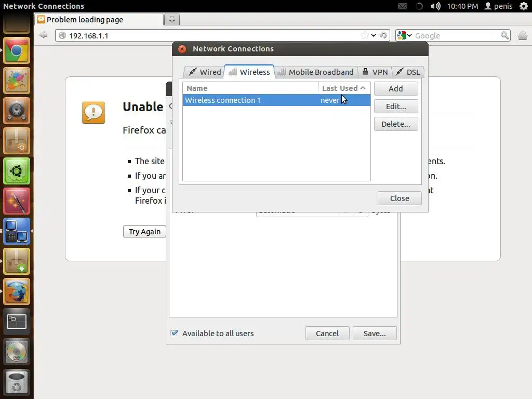Click the Name column header

250,88
